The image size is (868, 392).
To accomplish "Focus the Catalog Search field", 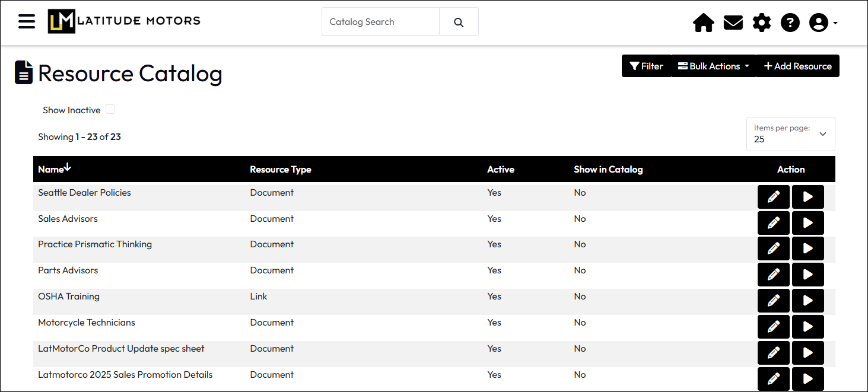I will (381, 22).
